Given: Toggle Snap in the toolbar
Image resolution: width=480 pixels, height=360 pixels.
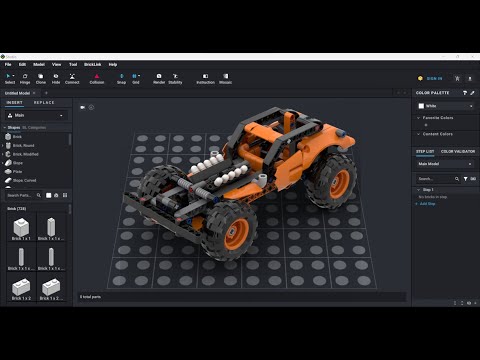Looking at the screenshot, I should coord(121,79).
